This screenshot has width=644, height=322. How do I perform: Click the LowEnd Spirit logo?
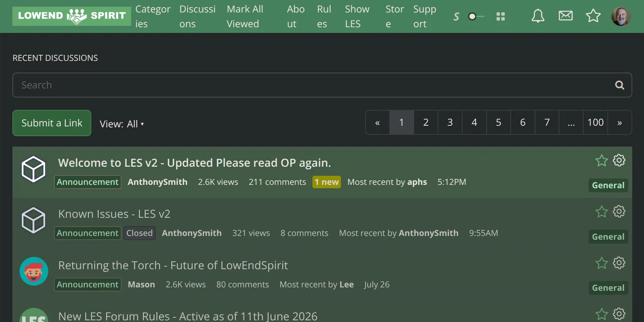click(x=72, y=16)
